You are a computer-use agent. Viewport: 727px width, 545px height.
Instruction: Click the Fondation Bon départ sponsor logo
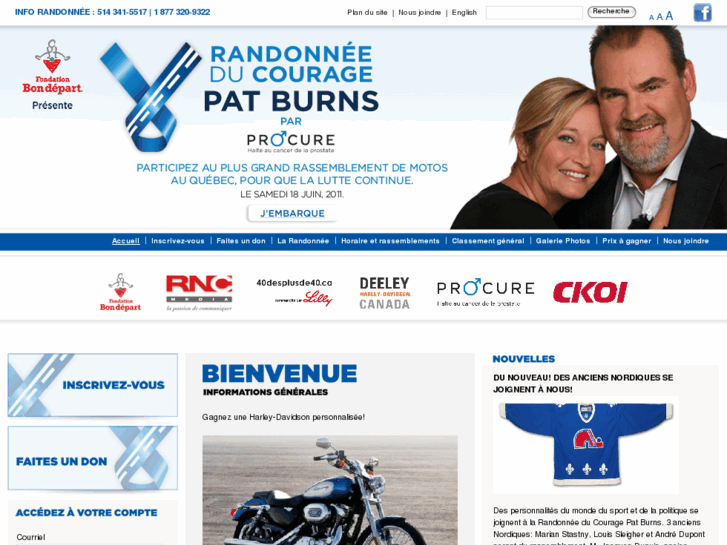[x=121, y=292]
